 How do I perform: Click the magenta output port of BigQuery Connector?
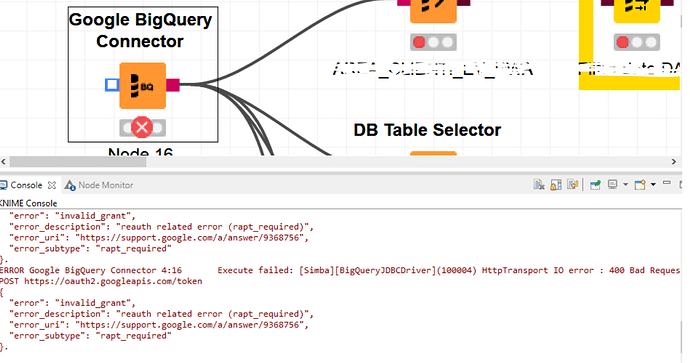tap(173, 85)
